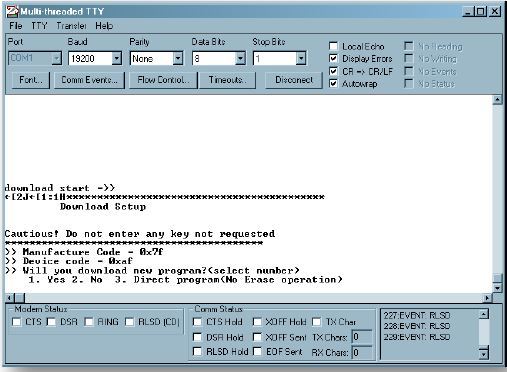
Task: Click the XOFF Sent checkbox
Action: (x=257, y=337)
